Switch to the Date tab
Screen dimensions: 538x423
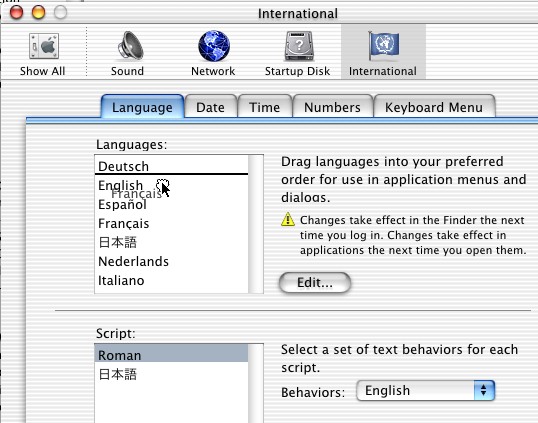[211, 107]
